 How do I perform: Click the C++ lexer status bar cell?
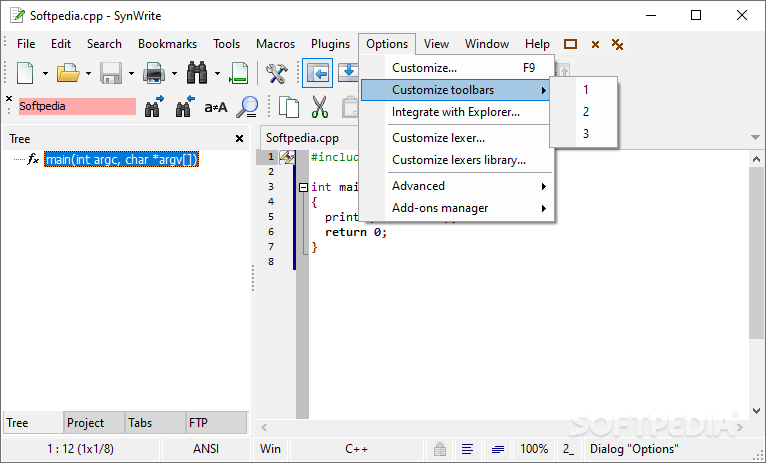(x=357, y=448)
